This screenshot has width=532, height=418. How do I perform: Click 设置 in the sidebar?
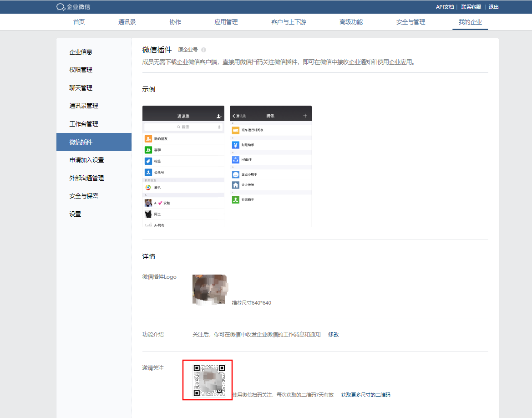(x=94, y=214)
